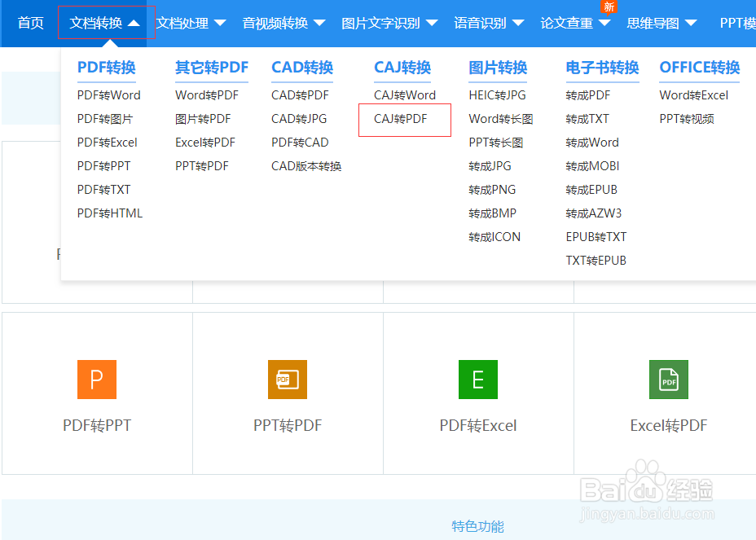756x540 pixels.
Task: Open the PDF转Word converter
Action: coord(108,94)
